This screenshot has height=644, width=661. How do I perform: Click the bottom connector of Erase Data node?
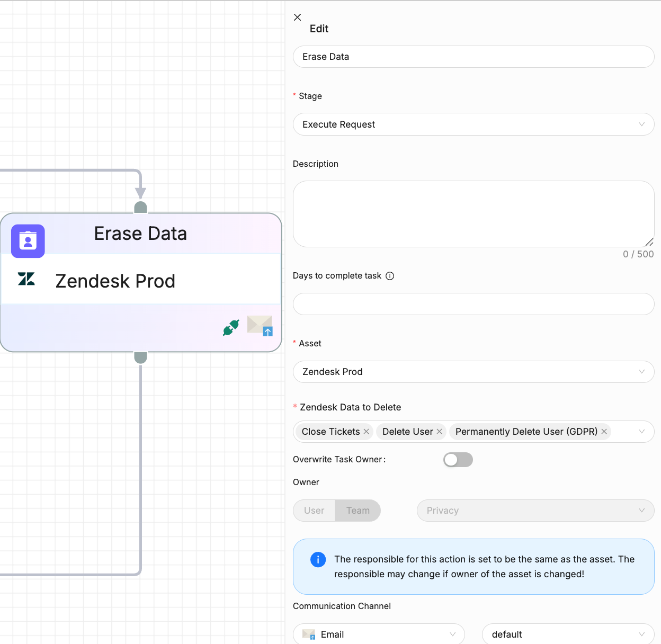click(140, 357)
